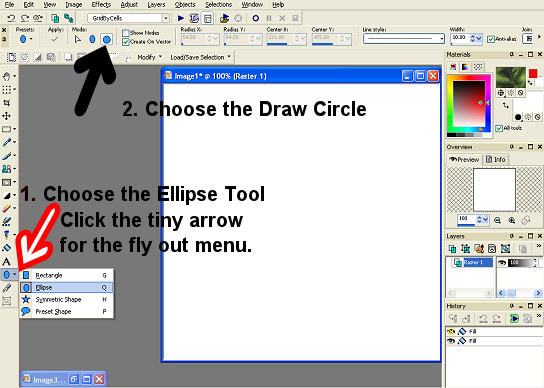Select the first Fill entry in History
This screenshot has height=388, width=544.
(494, 332)
